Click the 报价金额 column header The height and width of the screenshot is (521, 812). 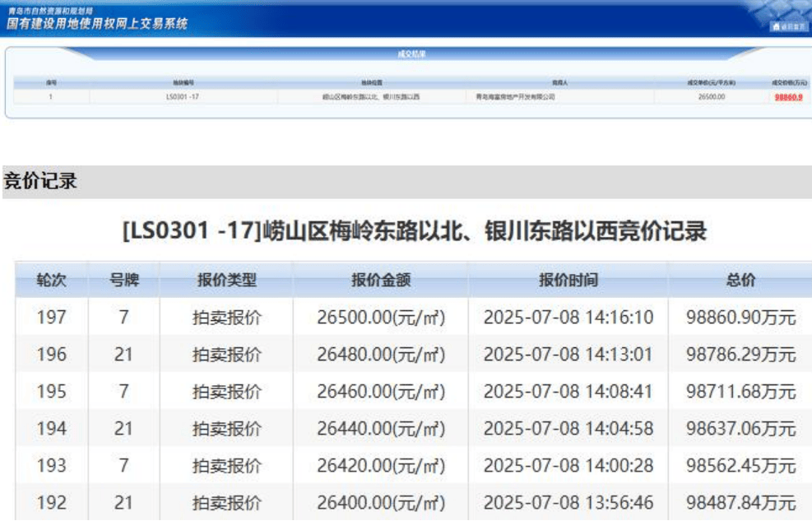[x=381, y=280]
